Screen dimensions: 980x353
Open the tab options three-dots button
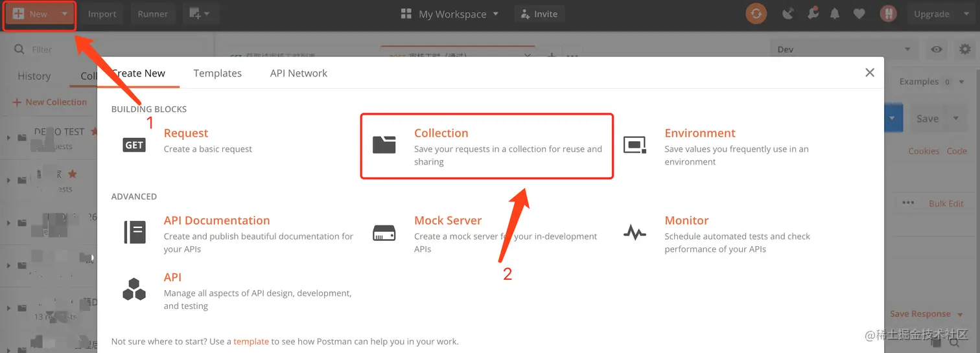pos(572,56)
